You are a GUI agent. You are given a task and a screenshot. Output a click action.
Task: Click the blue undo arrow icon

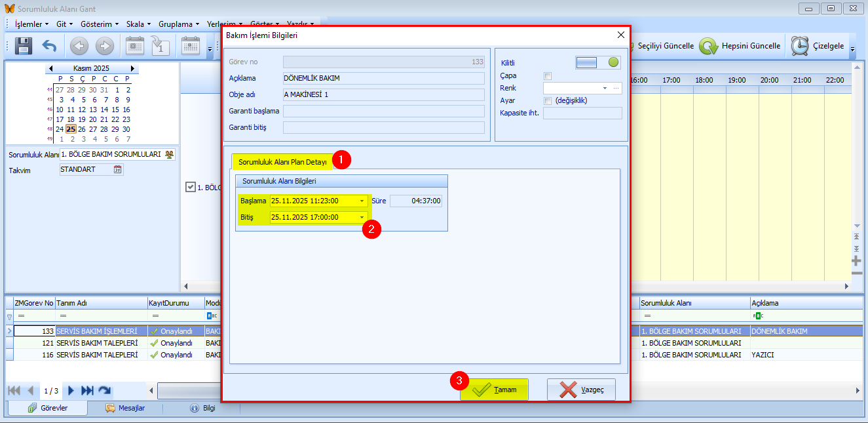pos(49,45)
